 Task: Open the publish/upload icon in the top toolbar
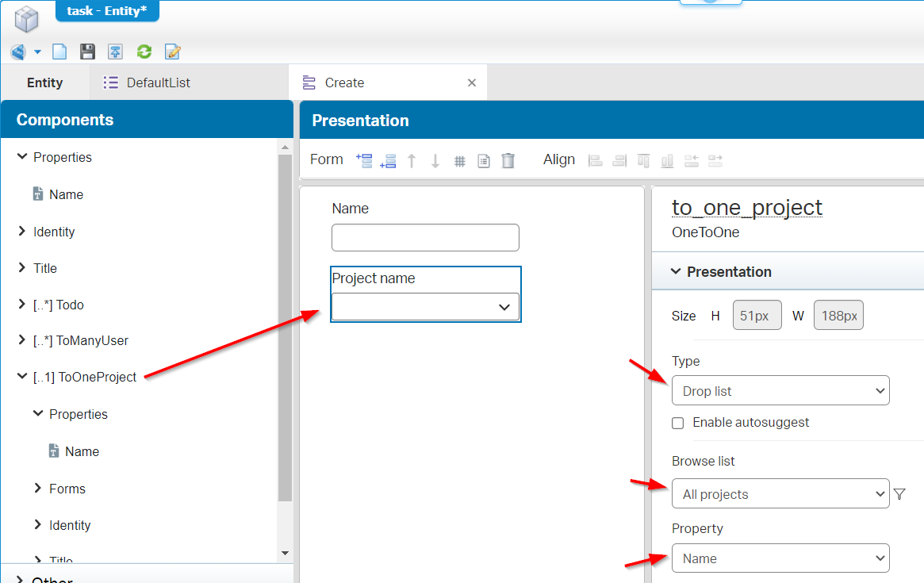(x=115, y=51)
